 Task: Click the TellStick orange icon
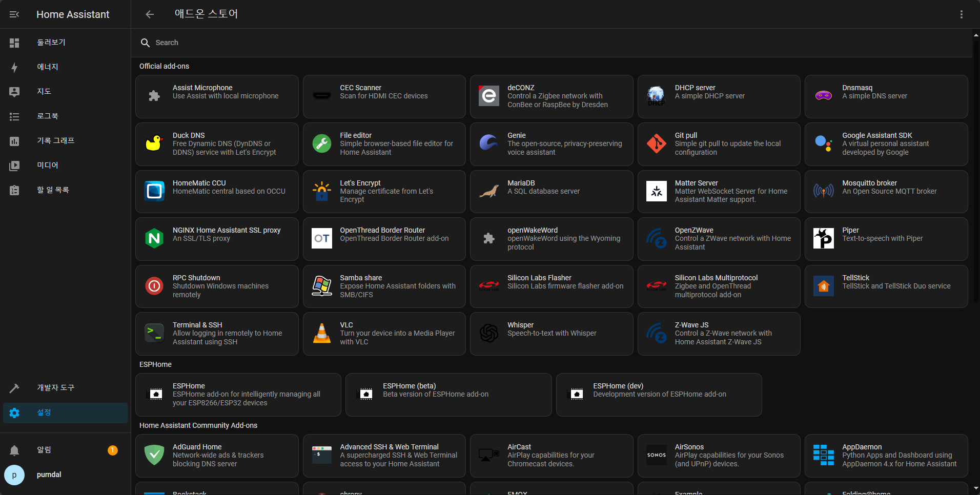click(x=824, y=286)
